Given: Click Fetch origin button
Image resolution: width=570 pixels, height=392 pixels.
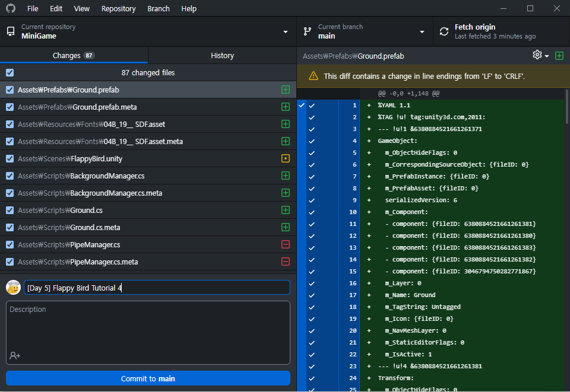Looking at the screenshot, I should [502, 31].
